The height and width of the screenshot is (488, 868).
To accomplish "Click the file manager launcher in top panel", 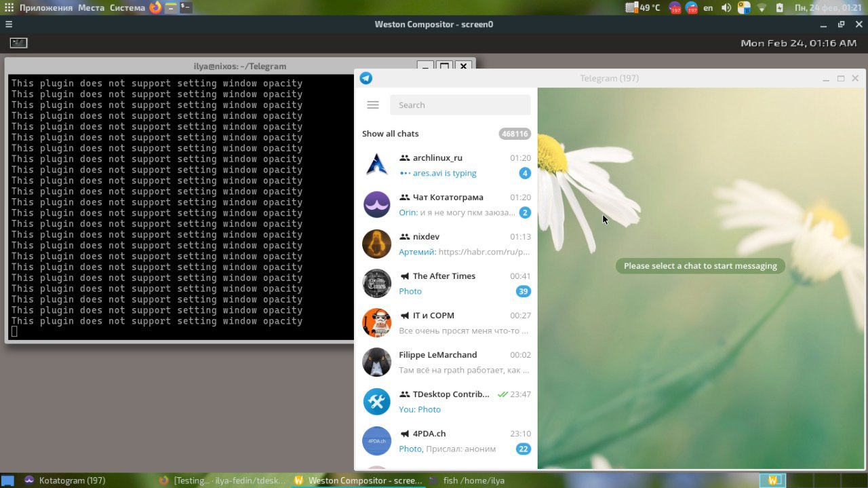I will pyautogui.click(x=170, y=7).
